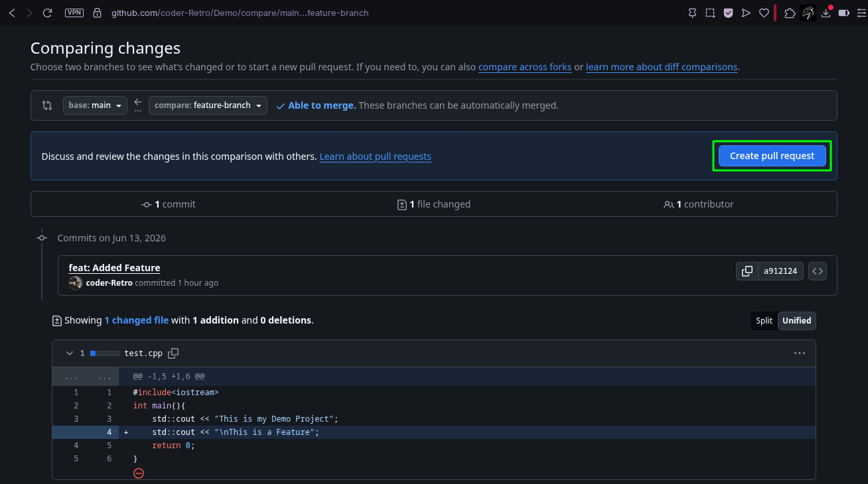
Task: Click the snapshot capture icon
Action: click(x=710, y=13)
